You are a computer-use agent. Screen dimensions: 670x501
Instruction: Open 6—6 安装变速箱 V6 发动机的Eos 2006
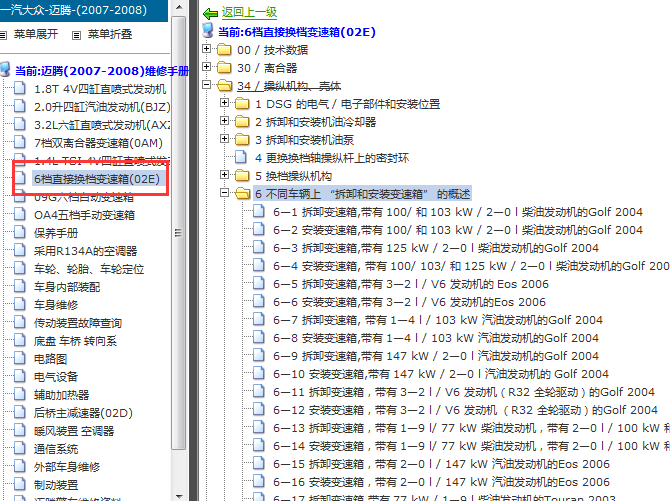pyautogui.click(x=409, y=302)
